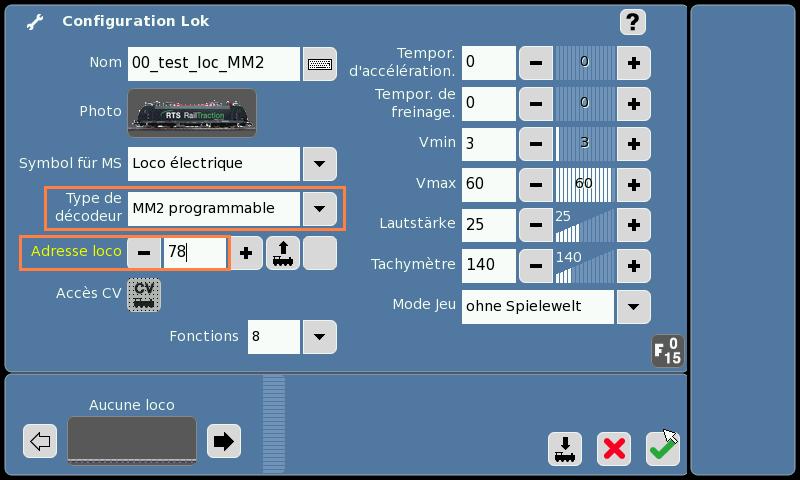Adjust the braking delay slider
The image size is (800, 480).
pyautogui.click(x=585, y=104)
